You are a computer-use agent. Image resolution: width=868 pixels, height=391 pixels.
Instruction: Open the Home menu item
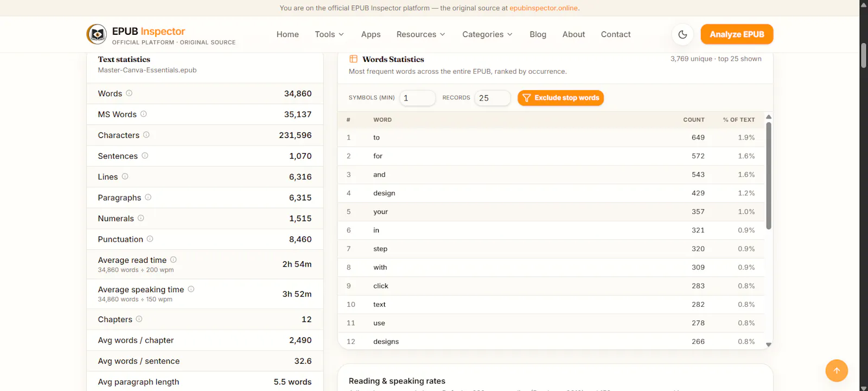288,34
